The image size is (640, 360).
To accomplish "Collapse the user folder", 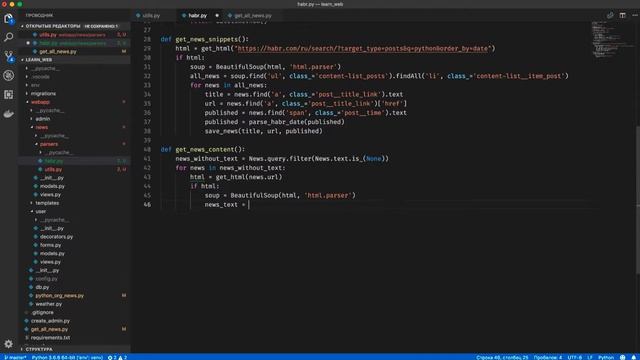I will pyautogui.click(x=40, y=211).
